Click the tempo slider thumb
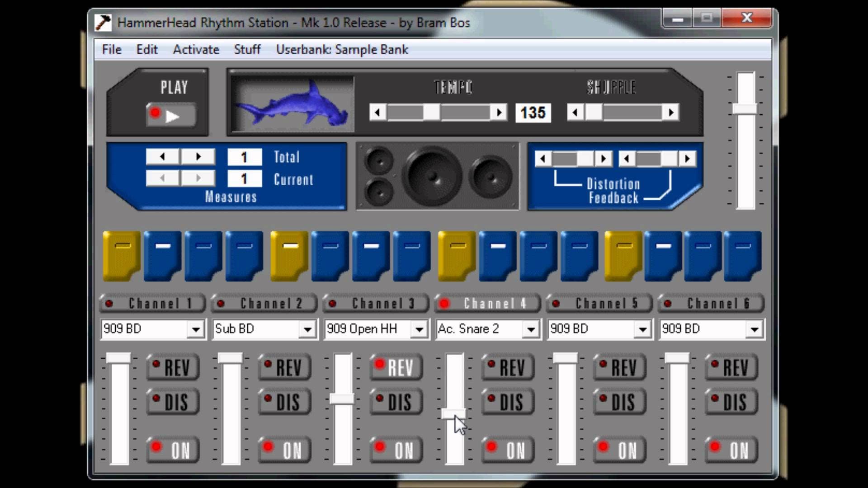 432,112
